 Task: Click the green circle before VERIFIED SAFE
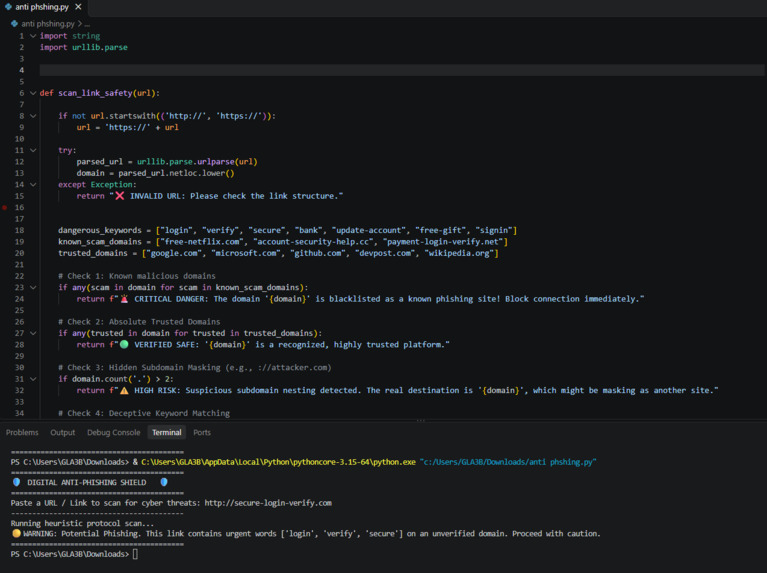click(x=124, y=344)
